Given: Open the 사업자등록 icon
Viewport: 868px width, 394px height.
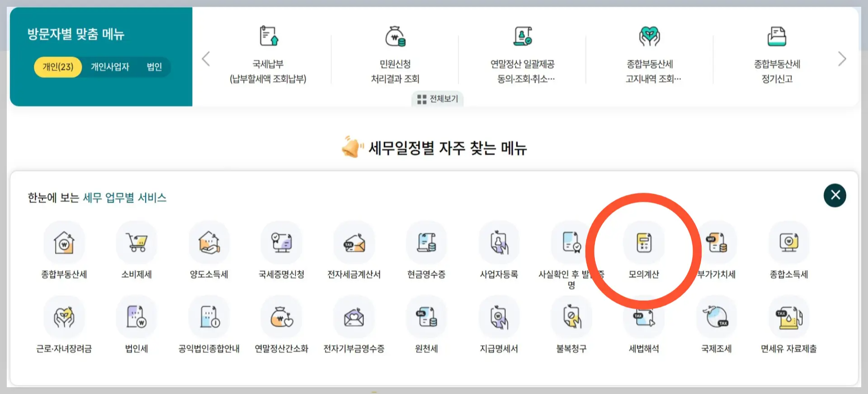Looking at the screenshot, I should pos(499,242).
